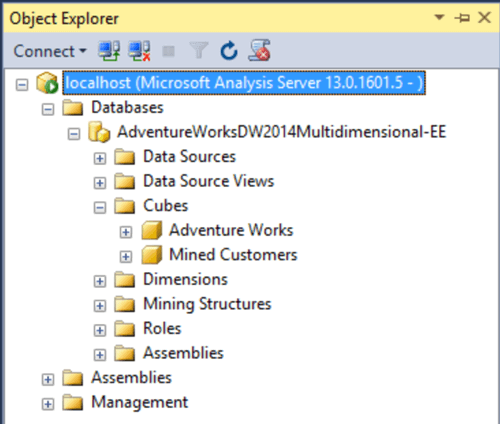This screenshot has height=424, width=500.
Task: Select the Management label
Action: [140, 402]
